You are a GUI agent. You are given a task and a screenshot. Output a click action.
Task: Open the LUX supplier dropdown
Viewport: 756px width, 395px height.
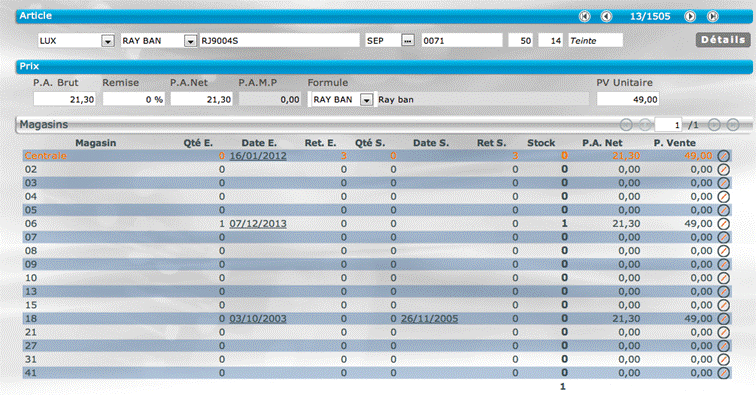[108, 41]
